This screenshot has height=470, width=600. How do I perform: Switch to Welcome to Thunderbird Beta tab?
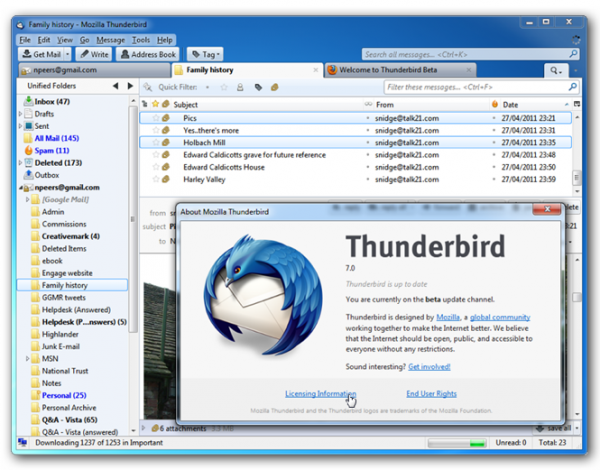click(400, 70)
